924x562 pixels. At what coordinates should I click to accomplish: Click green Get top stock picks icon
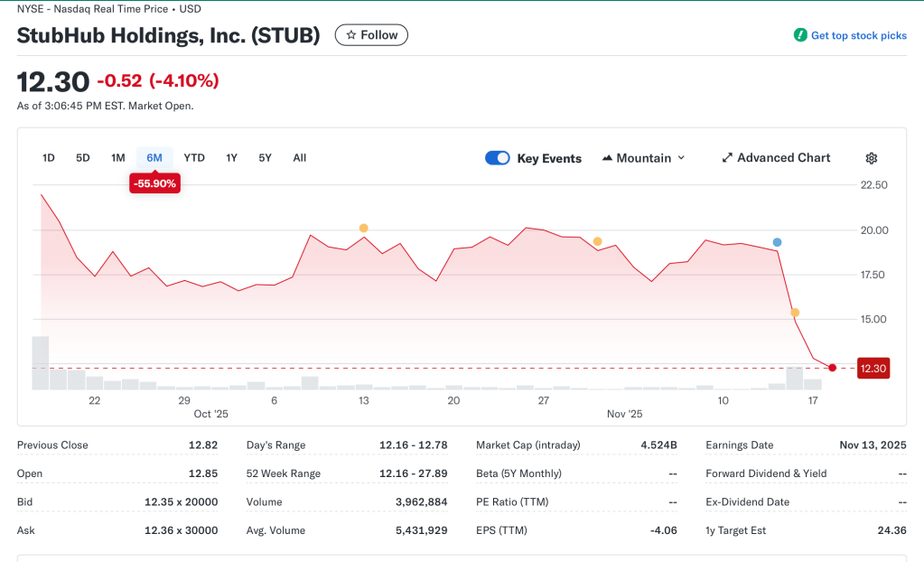coord(799,35)
